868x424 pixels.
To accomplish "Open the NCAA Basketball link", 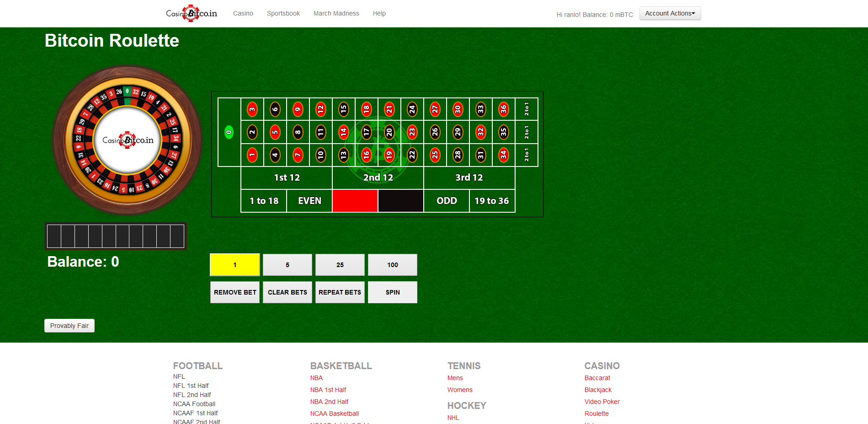I will tap(335, 413).
